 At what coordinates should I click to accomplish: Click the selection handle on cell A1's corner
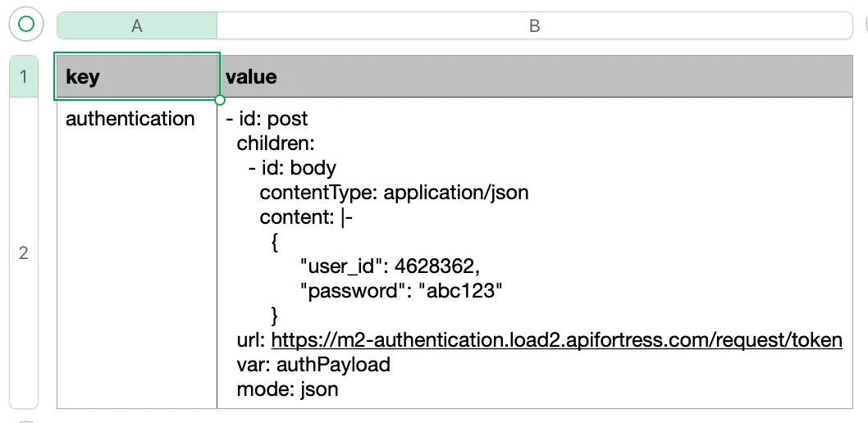(x=220, y=100)
